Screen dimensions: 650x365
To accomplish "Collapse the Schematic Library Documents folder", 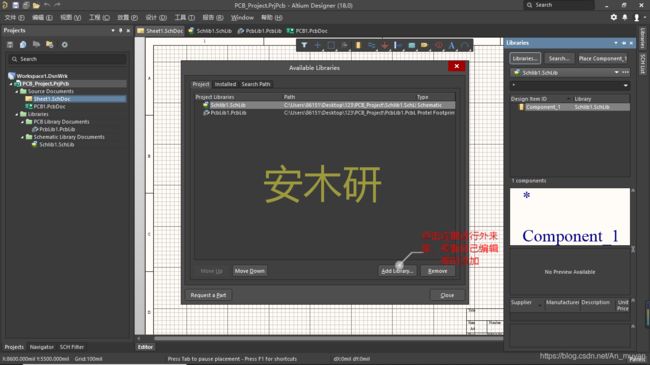I will pyautogui.click(x=22, y=137).
